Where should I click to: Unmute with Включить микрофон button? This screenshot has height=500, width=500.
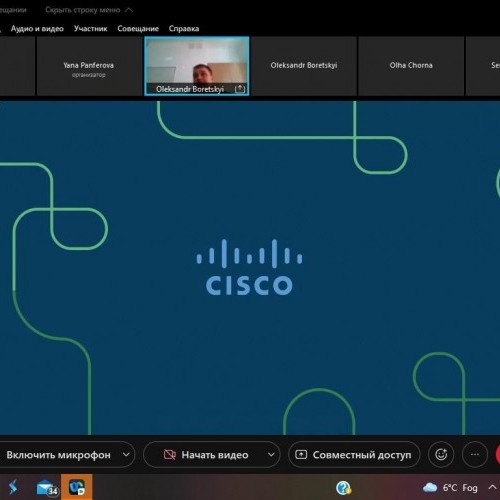[x=58, y=455]
